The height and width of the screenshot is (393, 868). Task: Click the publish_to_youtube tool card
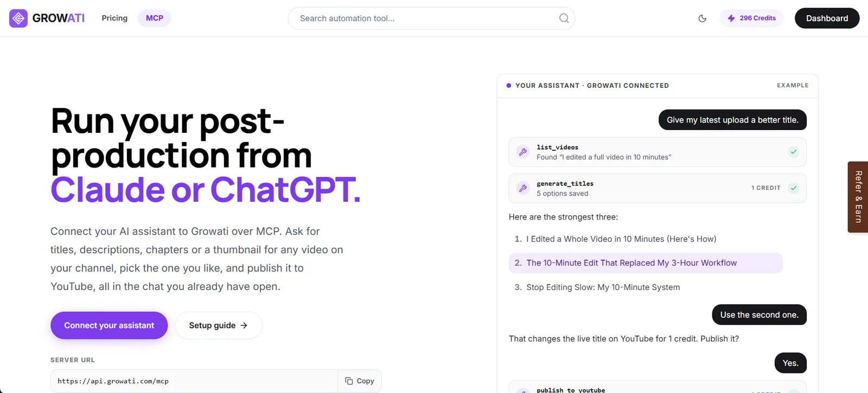[658, 387]
